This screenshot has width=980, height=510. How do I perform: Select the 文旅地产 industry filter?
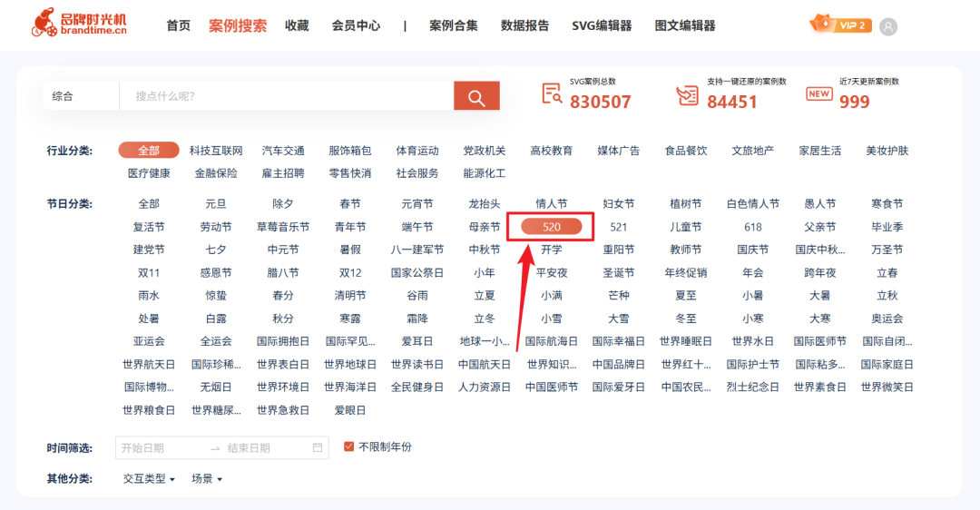[x=753, y=151]
